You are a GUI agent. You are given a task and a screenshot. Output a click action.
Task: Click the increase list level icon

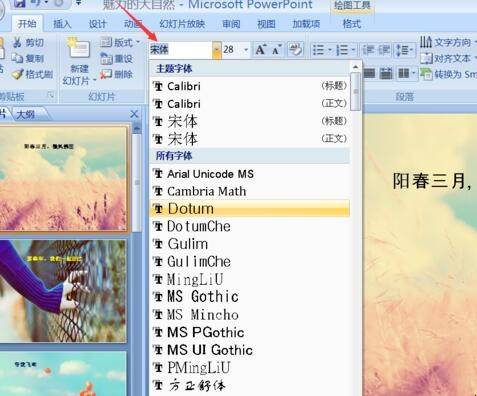click(384, 50)
